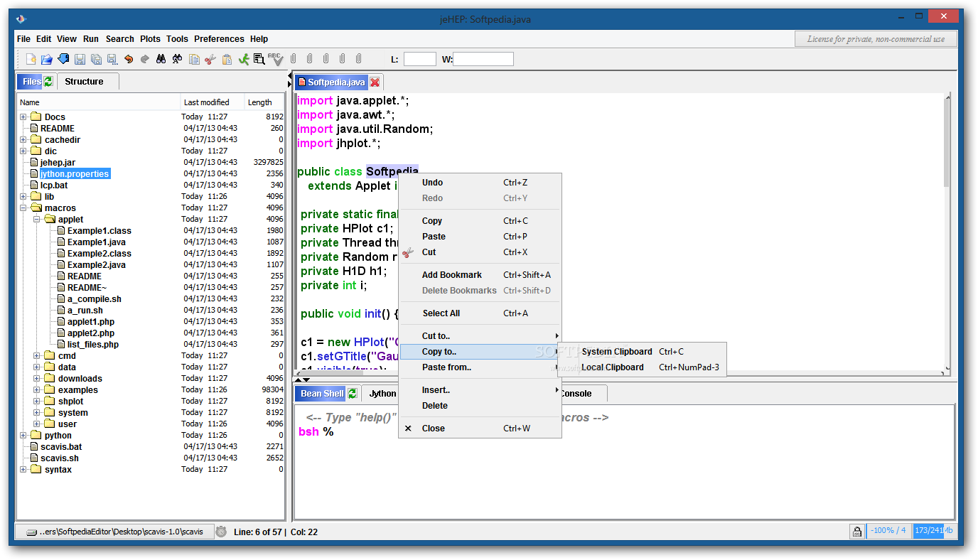Choose Add Bookmark from the context menu
The image size is (978, 560).
pos(480,275)
